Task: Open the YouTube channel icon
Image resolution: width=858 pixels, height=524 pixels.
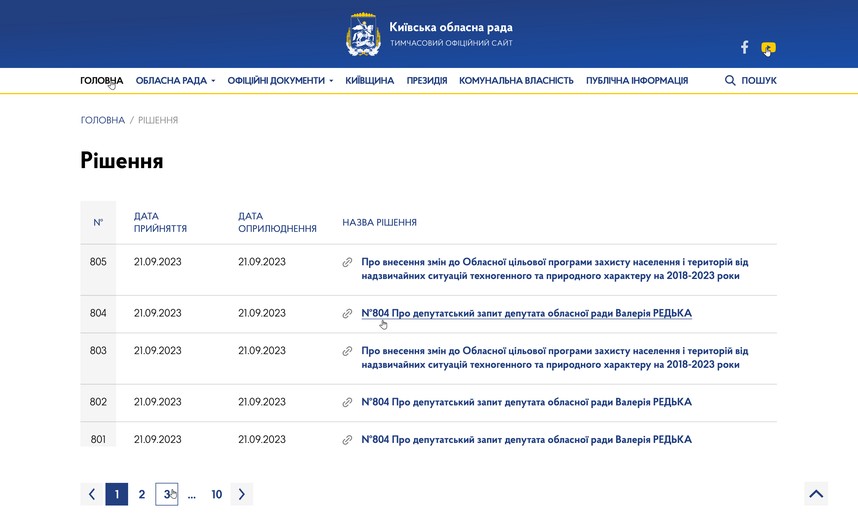Action: coord(768,48)
